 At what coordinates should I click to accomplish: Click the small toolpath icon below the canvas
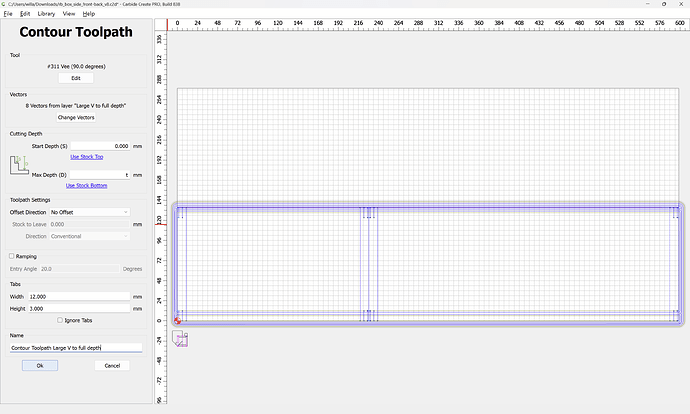181,339
